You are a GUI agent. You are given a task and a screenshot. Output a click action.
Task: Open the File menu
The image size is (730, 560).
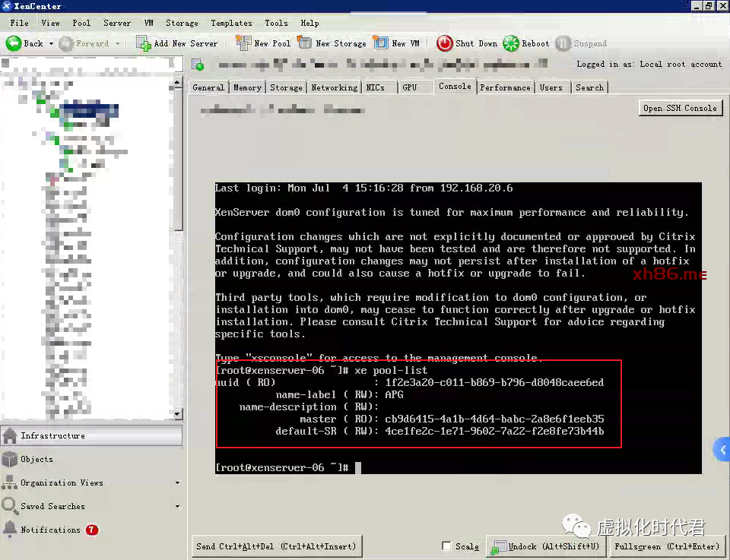pos(19,23)
